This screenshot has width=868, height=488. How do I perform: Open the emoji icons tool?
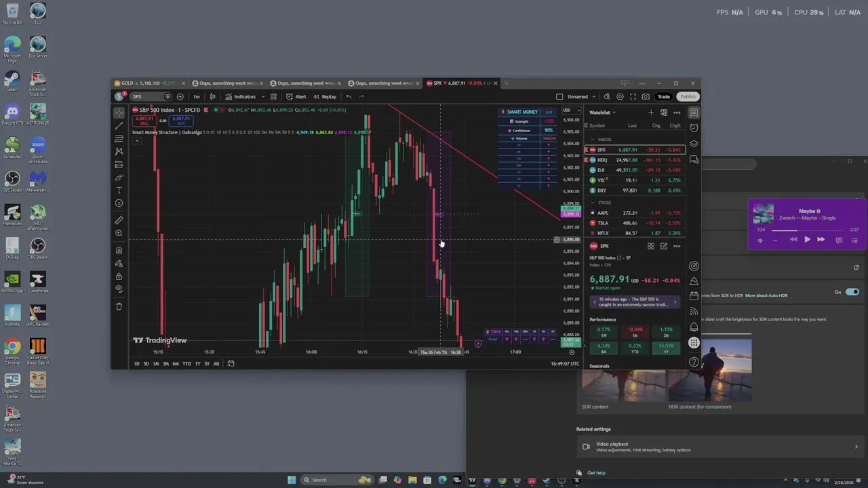[x=119, y=203]
